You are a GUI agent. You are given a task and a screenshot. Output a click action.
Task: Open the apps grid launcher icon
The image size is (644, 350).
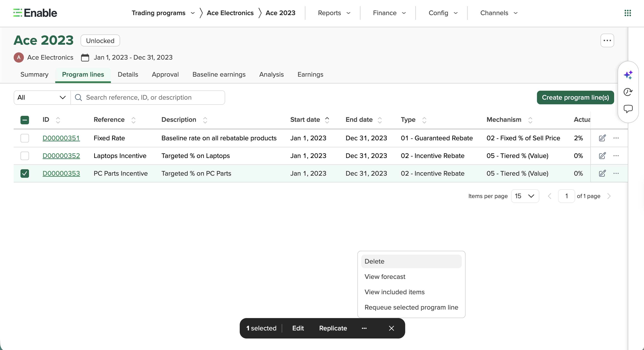point(628,13)
